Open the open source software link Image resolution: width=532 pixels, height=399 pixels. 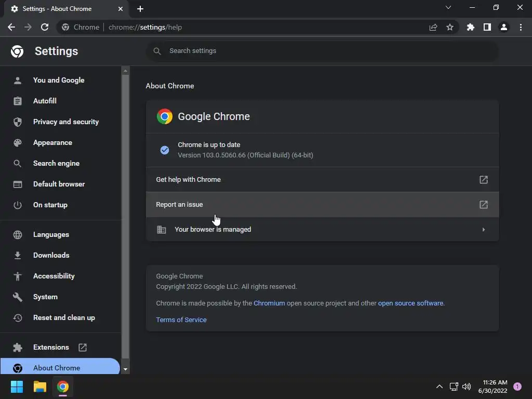[x=410, y=303]
